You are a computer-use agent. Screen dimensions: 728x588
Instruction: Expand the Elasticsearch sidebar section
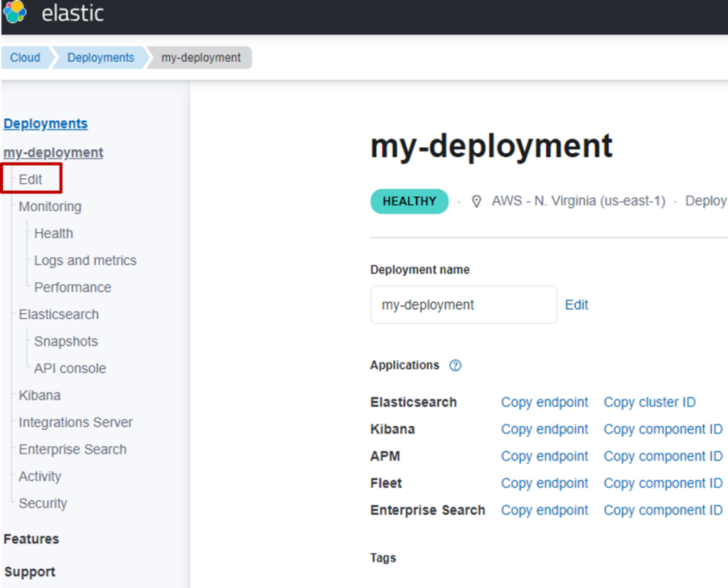click(x=59, y=315)
